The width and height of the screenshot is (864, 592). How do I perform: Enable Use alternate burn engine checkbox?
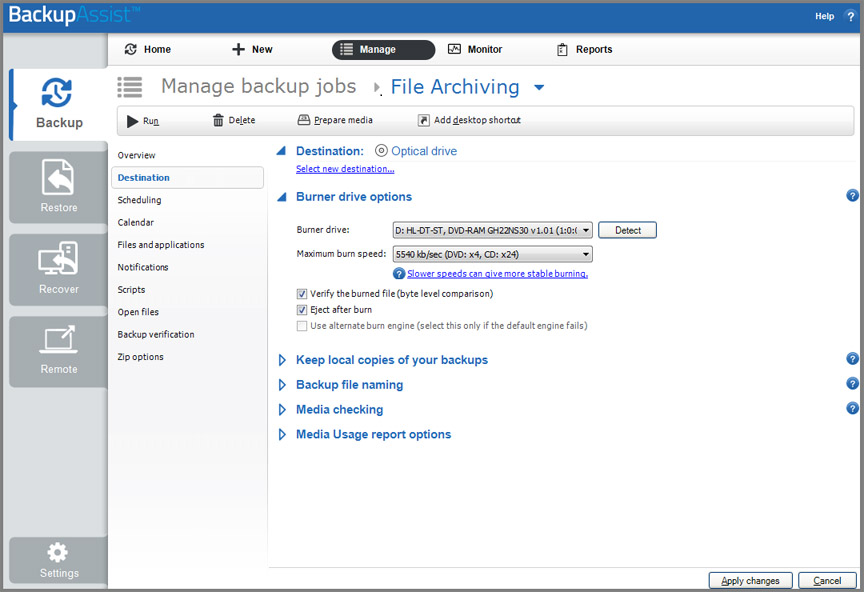click(x=302, y=326)
